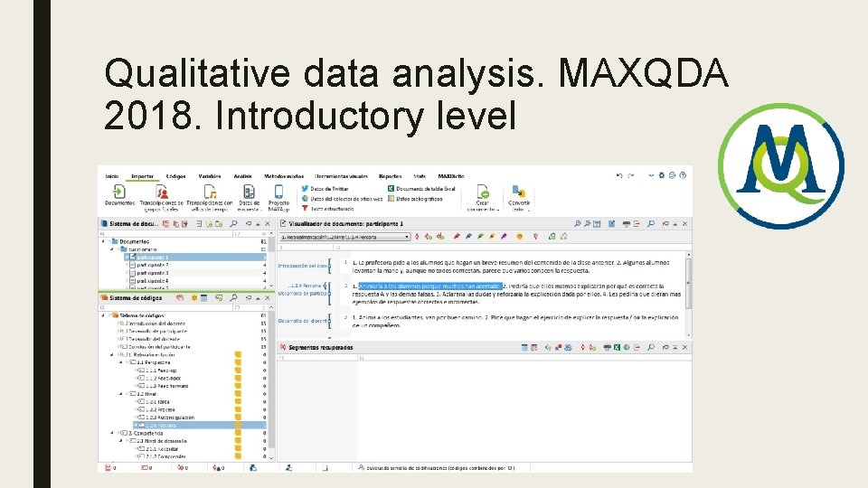Switch to the Métodos mixtos ribbon tab
The height and width of the screenshot is (488, 868).
click(x=283, y=176)
